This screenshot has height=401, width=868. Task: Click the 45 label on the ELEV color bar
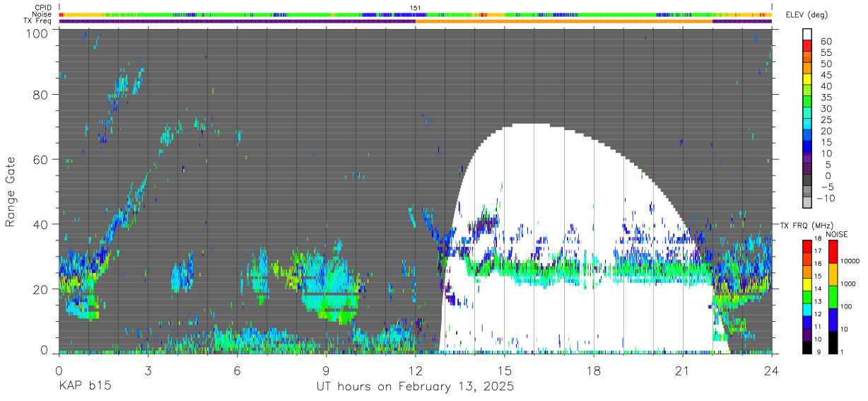(826, 75)
